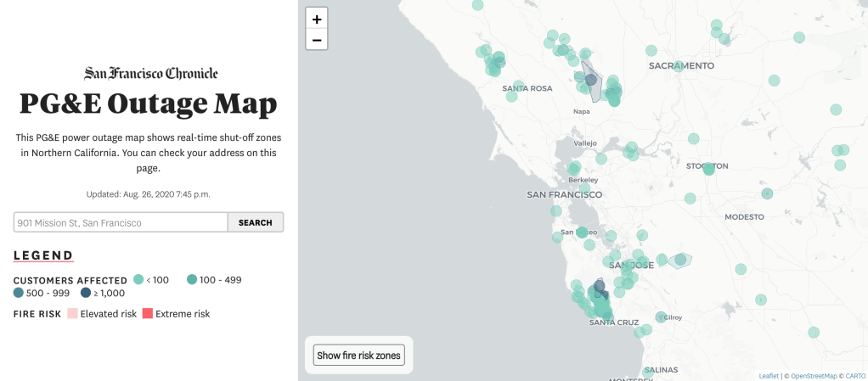
Task: Click the PG&E Outage Map heading
Action: [148, 104]
